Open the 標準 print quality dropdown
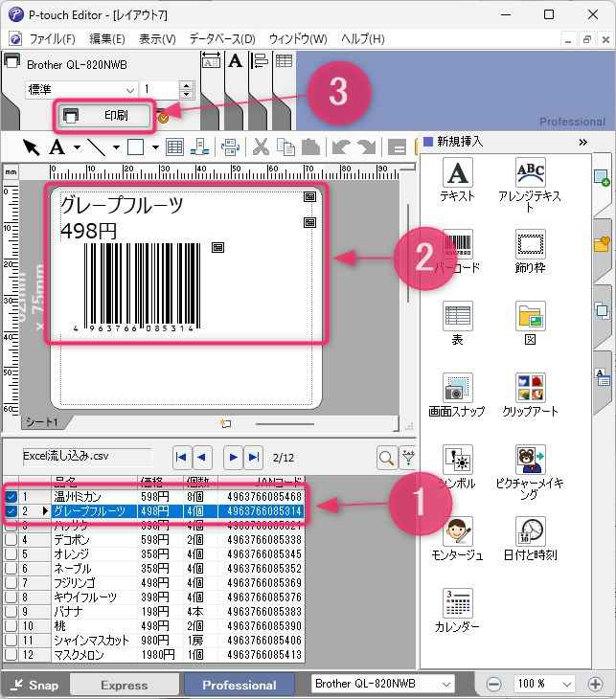Screen dimensions: 616x699 click(x=80, y=90)
